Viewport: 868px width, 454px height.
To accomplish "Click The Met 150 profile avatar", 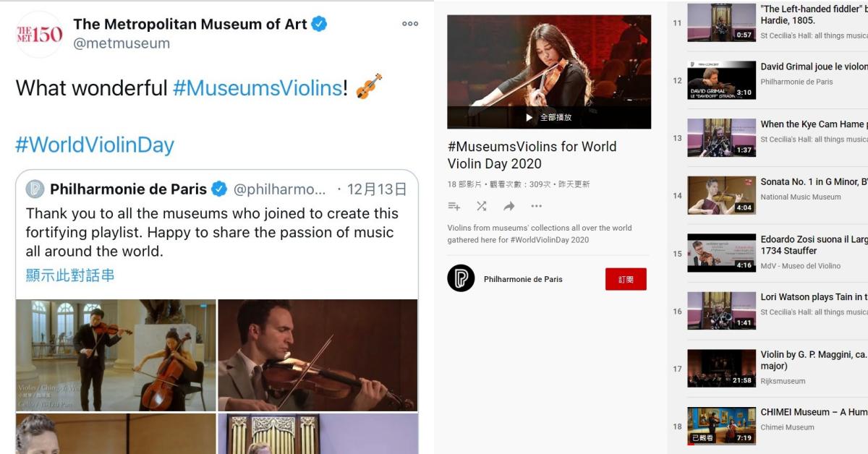I will point(39,34).
